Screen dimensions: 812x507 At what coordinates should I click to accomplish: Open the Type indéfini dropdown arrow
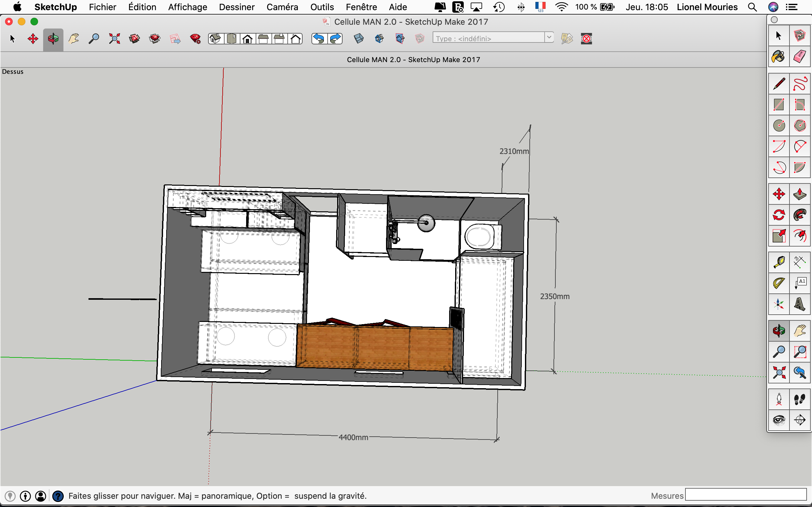coord(549,37)
